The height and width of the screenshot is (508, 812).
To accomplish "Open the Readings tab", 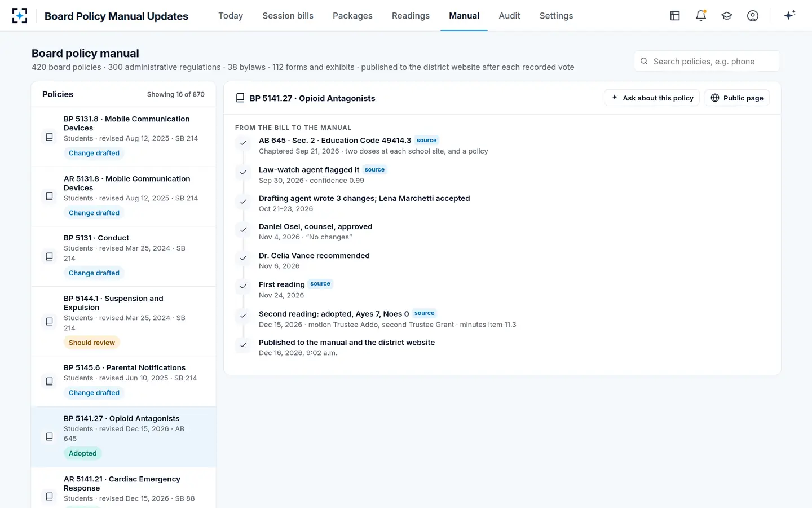I will 411,16.
